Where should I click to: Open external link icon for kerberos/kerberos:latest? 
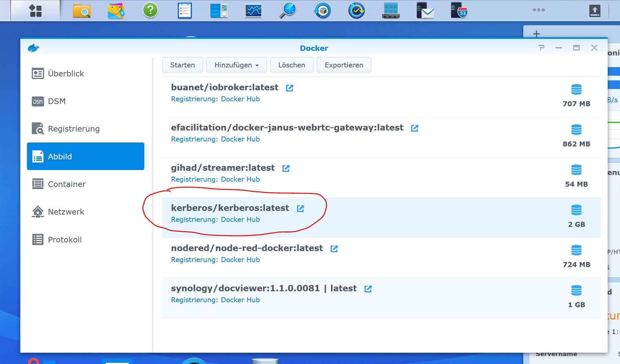pos(301,209)
